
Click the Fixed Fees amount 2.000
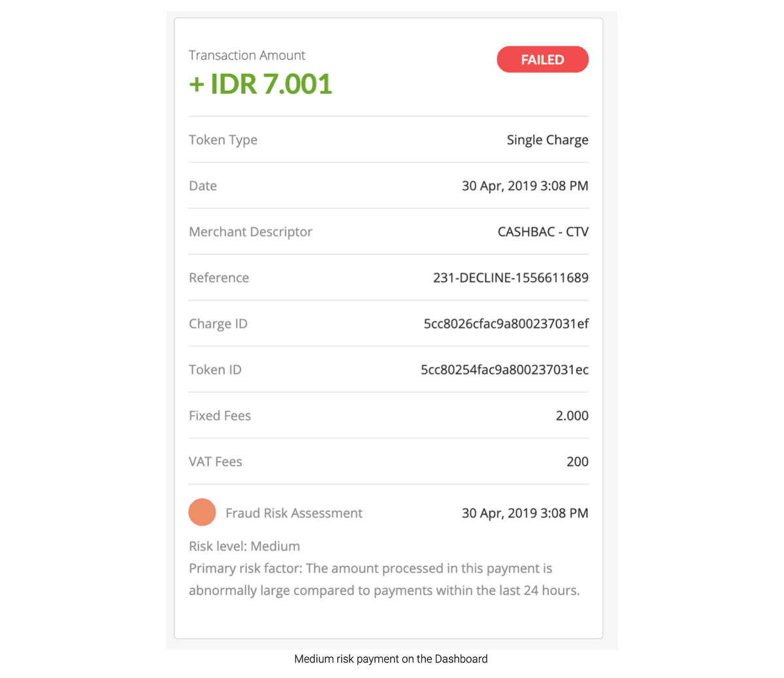(x=572, y=416)
